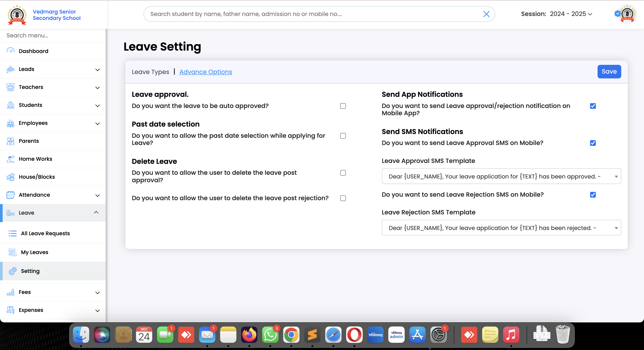Image resolution: width=644 pixels, height=350 pixels.
Task: Open the Advance Options link
Action: [205, 72]
